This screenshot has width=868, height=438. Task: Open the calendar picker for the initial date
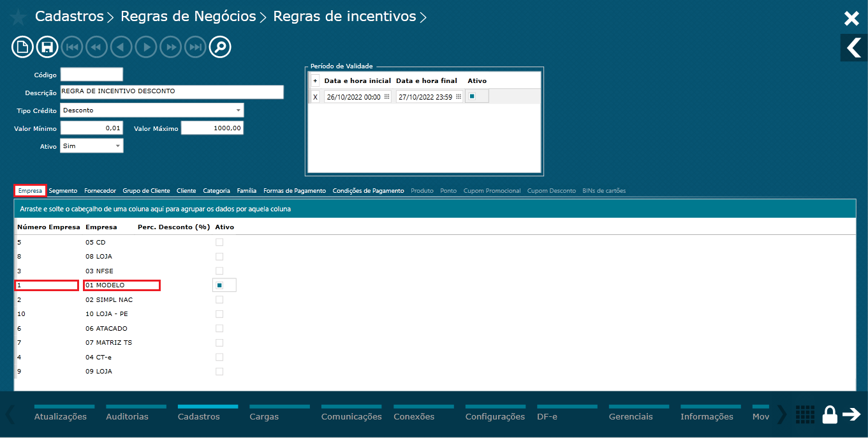pos(386,97)
